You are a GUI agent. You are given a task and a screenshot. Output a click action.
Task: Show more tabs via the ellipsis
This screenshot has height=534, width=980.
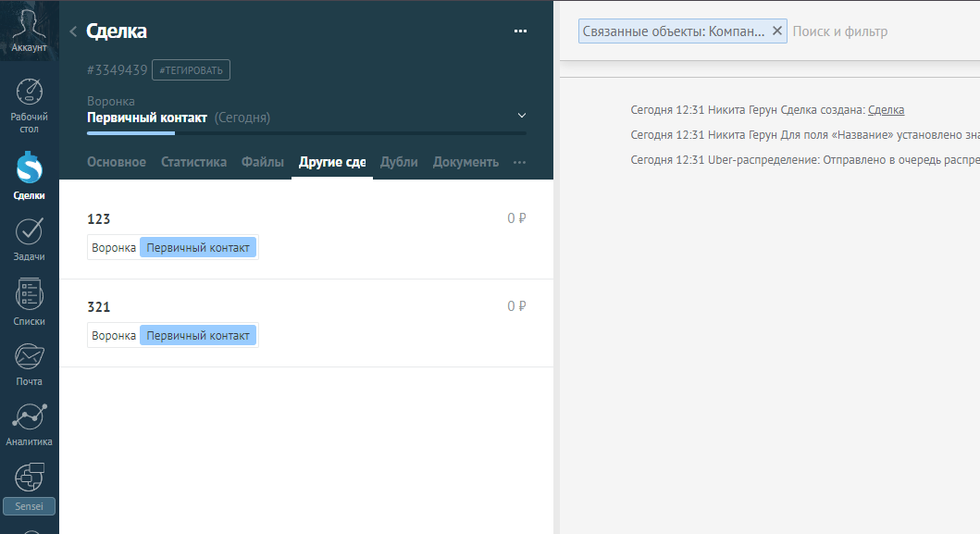click(x=519, y=162)
